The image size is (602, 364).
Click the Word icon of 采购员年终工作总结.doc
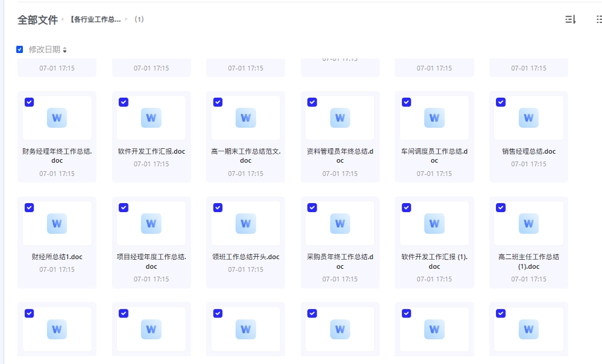point(340,224)
